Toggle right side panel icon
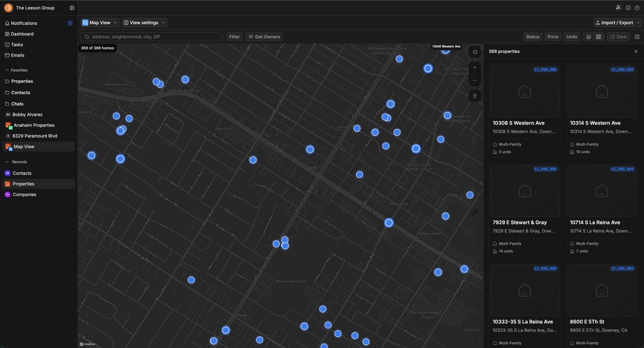The image size is (644, 348). click(x=637, y=37)
